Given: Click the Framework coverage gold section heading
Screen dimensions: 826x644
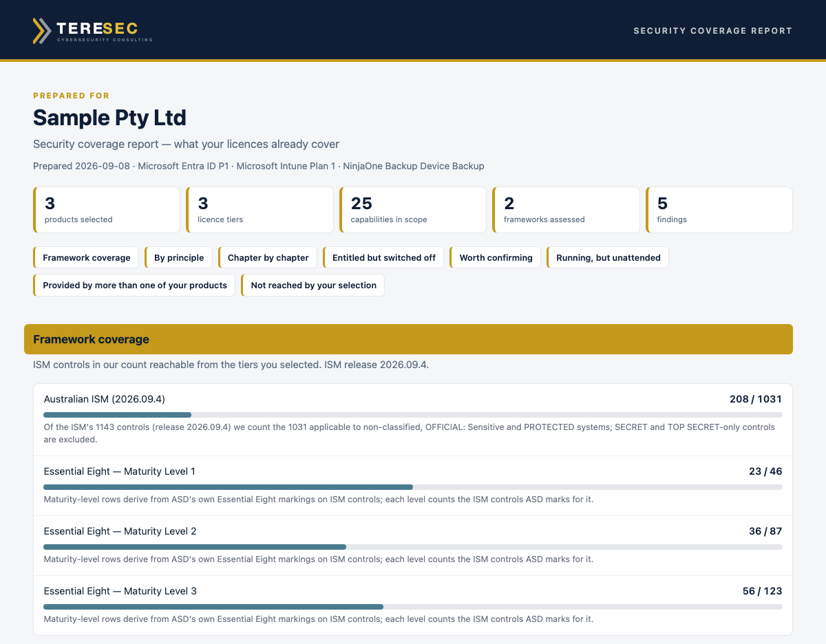Looking at the screenshot, I should pos(408,339).
